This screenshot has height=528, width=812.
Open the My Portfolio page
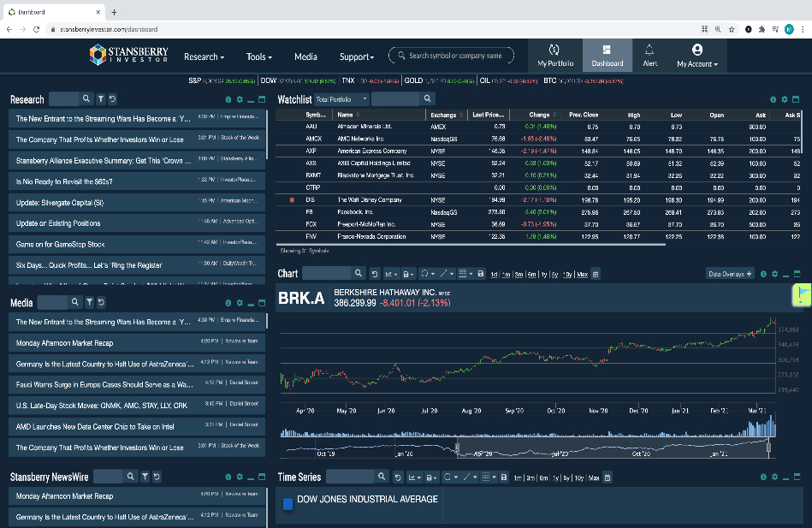(555, 56)
